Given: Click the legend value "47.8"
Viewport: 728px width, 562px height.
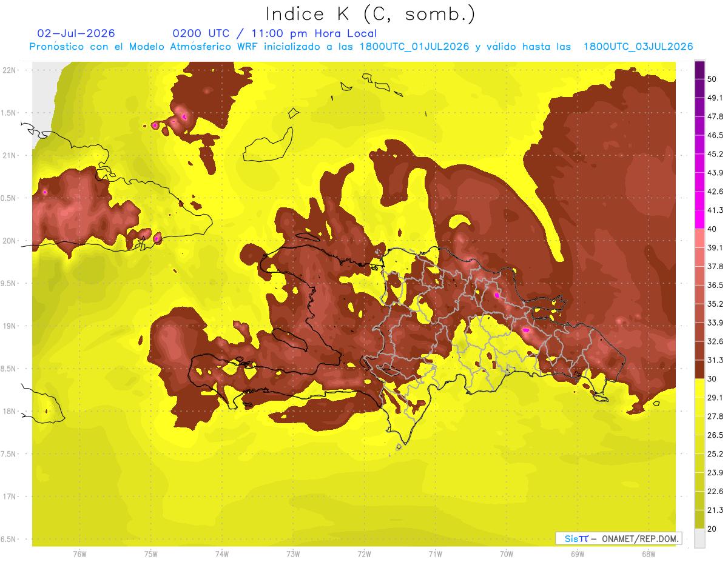Looking at the screenshot, I should pos(716,116).
